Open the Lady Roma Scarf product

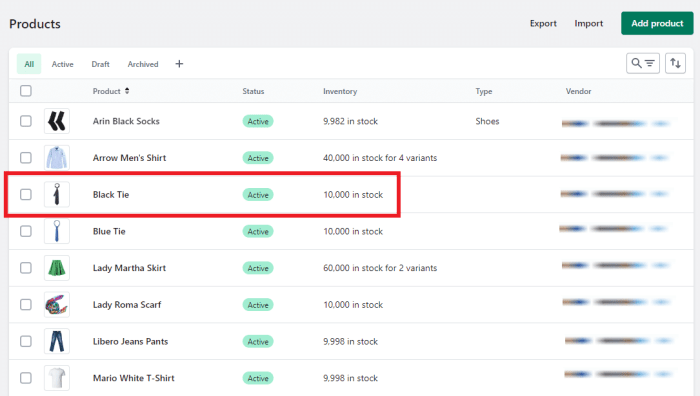[x=127, y=304]
